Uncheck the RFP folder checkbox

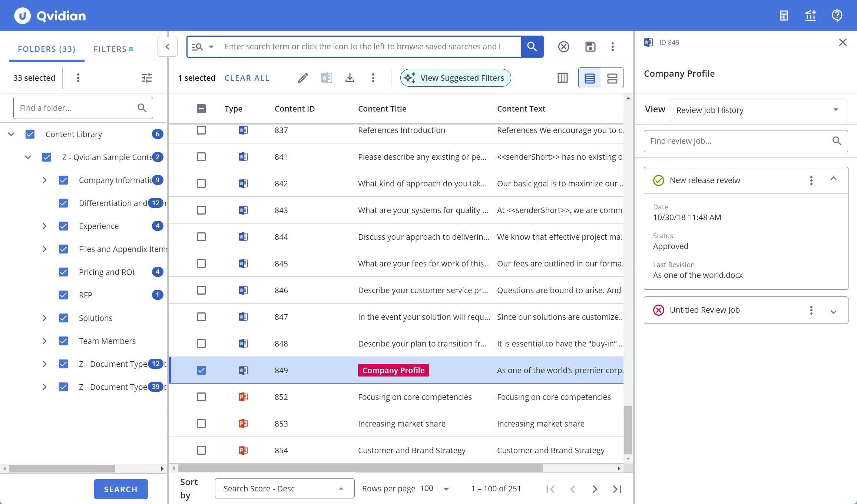pos(63,295)
